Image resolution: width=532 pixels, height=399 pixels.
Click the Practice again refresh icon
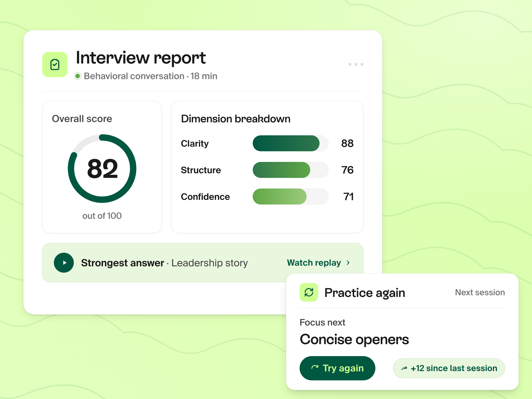(309, 292)
